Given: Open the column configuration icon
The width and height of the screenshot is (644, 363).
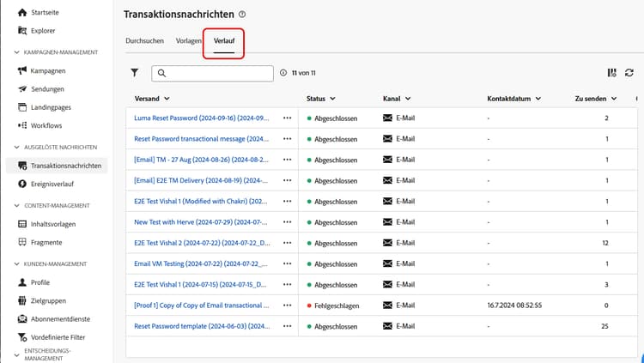Looking at the screenshot, I should coord(612,73).
